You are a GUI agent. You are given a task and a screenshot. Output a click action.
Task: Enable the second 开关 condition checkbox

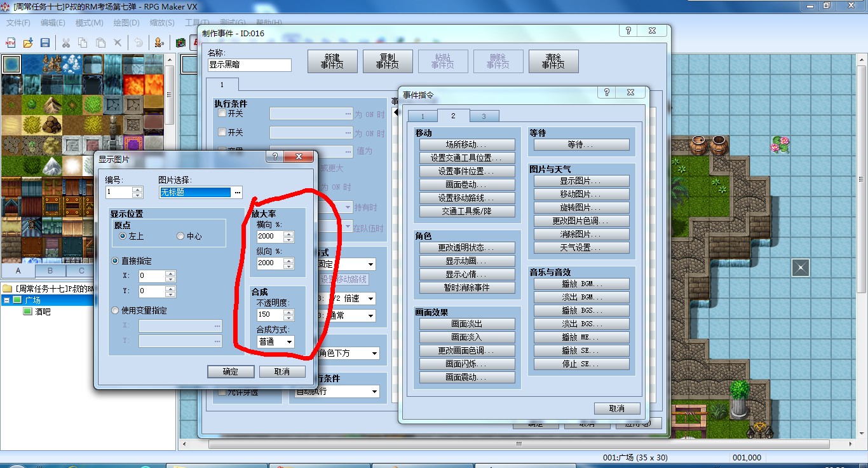tap(222, 132)
